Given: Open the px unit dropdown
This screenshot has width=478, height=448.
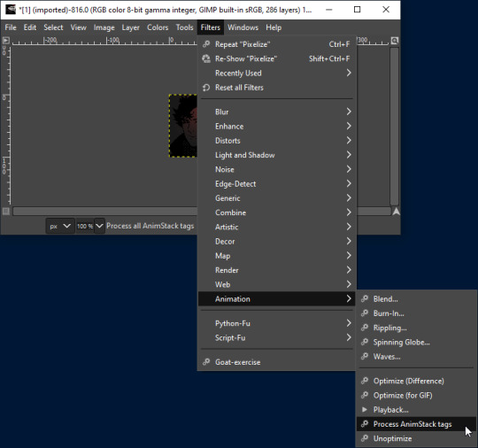Looking at the screenshot, I should coord(60,226).
